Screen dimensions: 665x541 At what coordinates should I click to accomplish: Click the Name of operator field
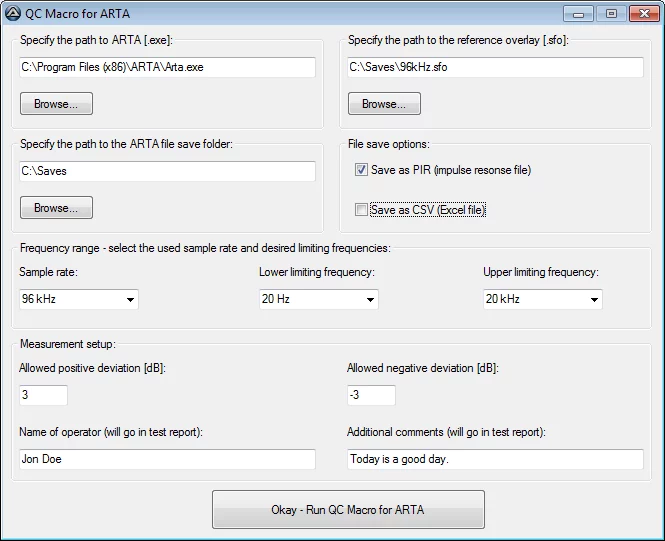click(168, 459)
